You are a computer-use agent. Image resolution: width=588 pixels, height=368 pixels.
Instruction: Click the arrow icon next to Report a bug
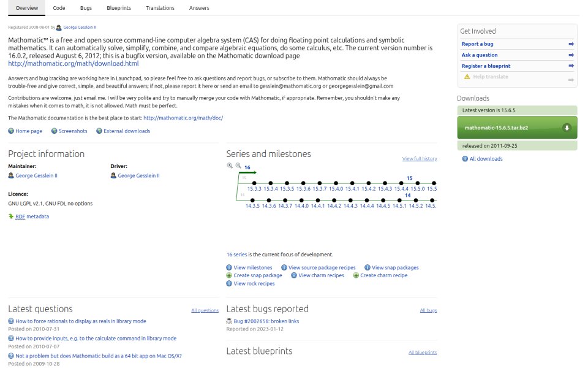coord(571,44)
